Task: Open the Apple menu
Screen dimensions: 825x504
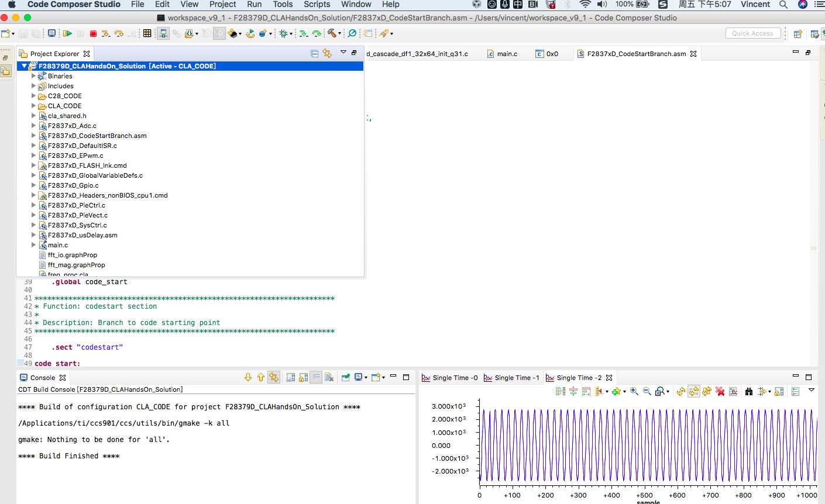Action: [12, 5]
